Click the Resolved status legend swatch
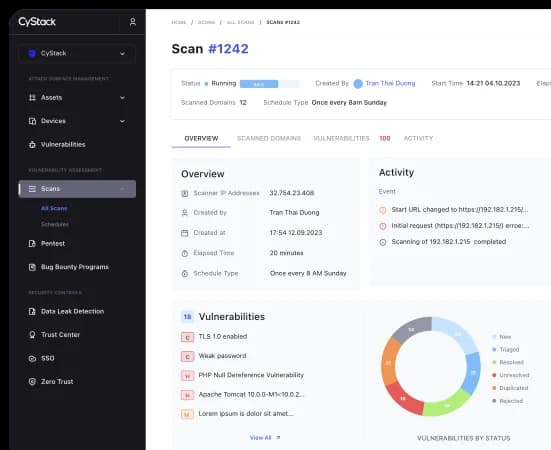This screenshot has width=551, height=450. coord(494,362)
